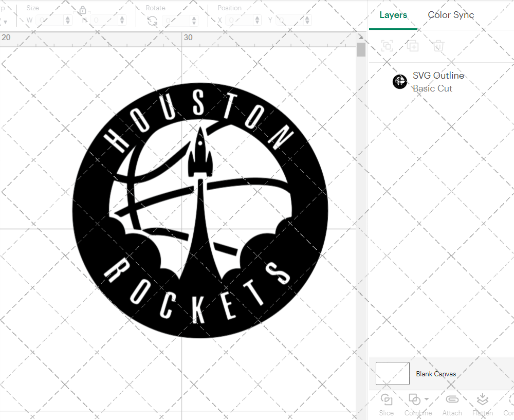The width and height of the screenshot is (514, 420).
Task: Switch to the Layers tab
Action: pyautogui.click(x=393, y=15)
